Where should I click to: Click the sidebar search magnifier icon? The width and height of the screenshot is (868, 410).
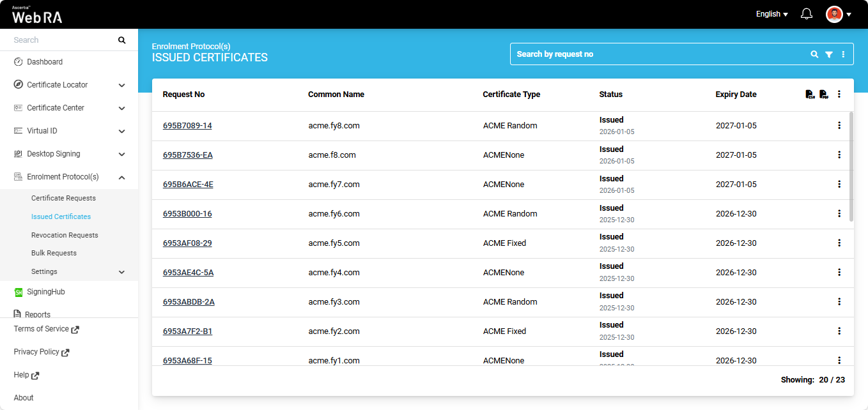coord(122,40)
